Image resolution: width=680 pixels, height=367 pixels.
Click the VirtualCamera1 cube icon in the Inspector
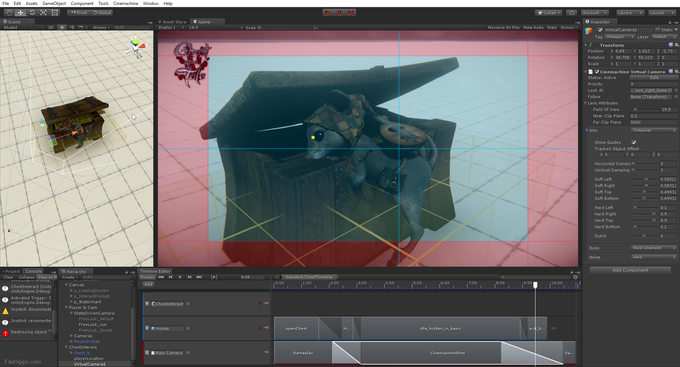(x=588, y=31)
